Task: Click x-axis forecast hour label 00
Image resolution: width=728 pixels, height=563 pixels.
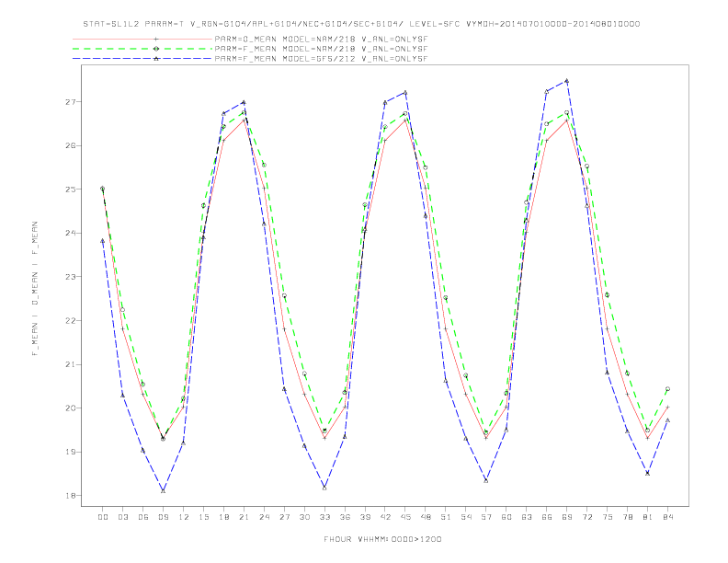Action: pyautogui.click(x=103, y=517)
